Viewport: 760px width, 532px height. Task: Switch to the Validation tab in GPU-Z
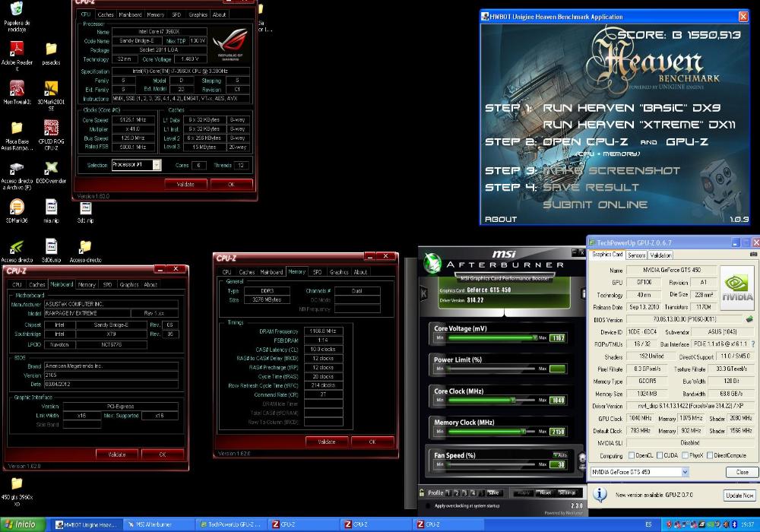tap(660, 255)
